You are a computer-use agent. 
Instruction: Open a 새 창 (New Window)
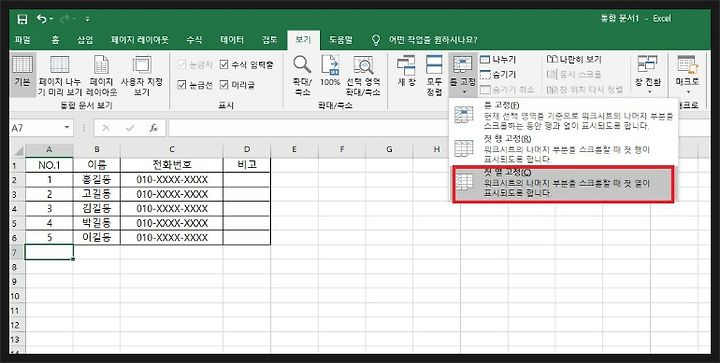[406, 71]
